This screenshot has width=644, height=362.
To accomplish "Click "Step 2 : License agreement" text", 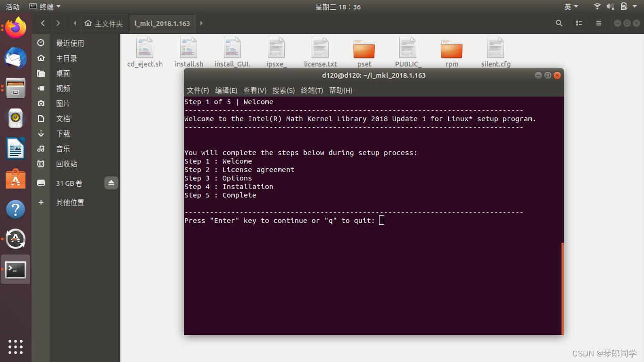I will click(239, 170).
